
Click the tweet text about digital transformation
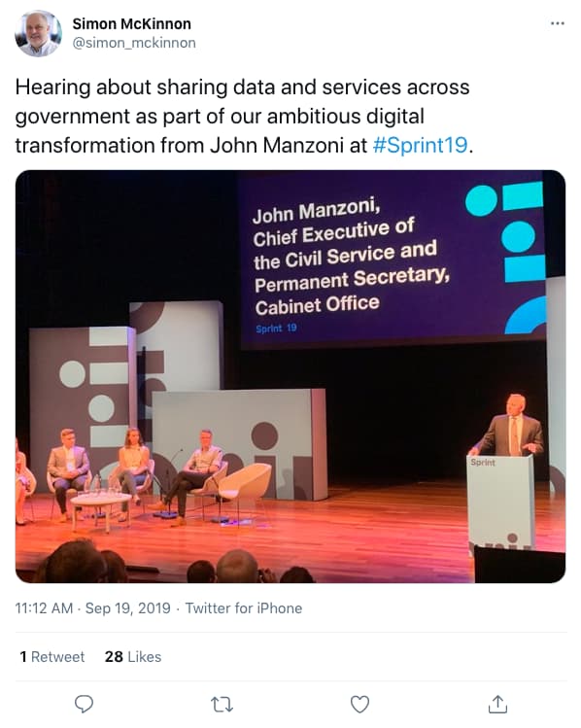[x=244, y=116]
